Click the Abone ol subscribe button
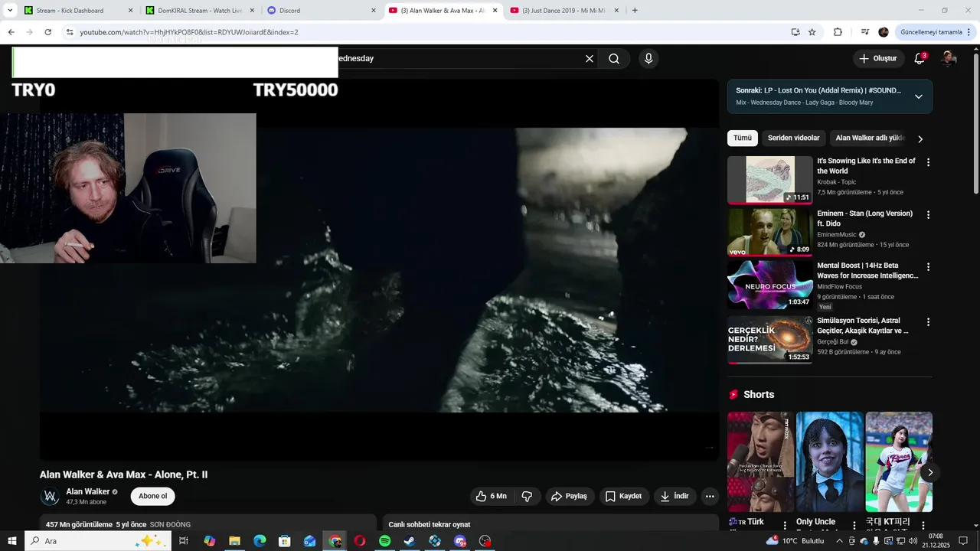The width and height of the screenshot is (980, 551). click(x=153, y=496)
